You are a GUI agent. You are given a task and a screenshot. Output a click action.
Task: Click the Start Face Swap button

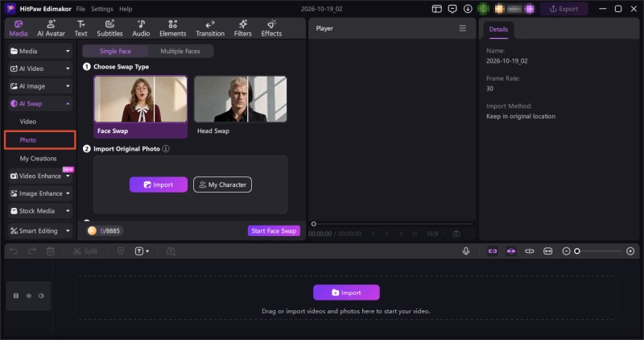tap(274, 230)
